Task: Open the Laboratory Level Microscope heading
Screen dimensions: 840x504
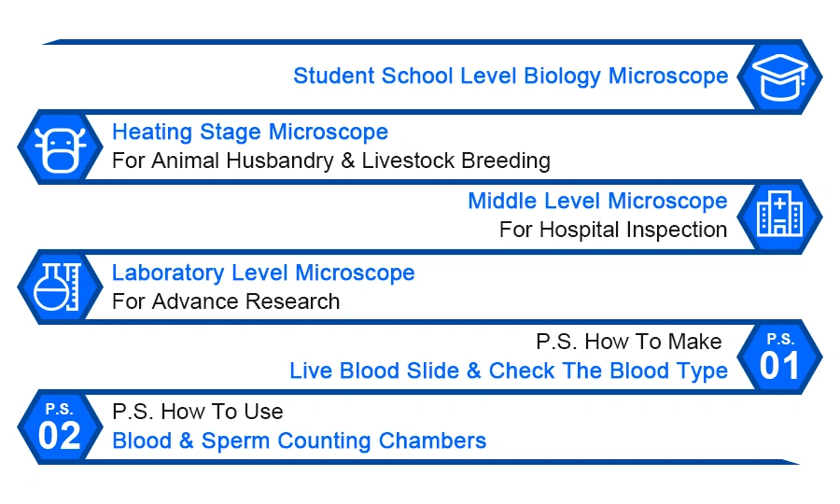Action: click(x=263, y=273)
